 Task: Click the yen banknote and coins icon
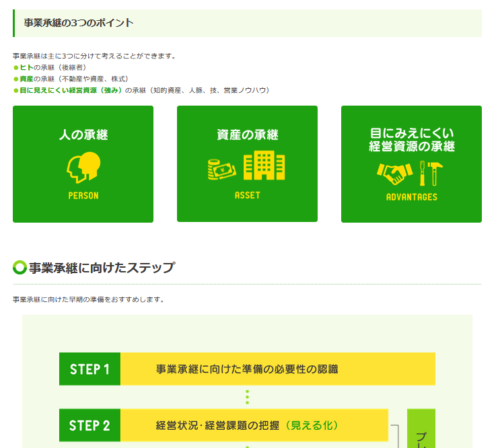pyautogui.click(x=222, y=168)
